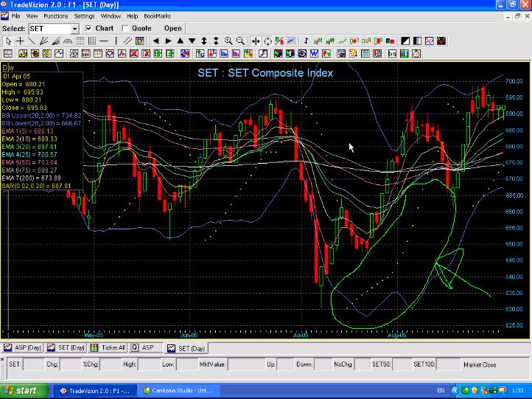Select the arrow pointer tool
Image resolution: width=532 pixels, height=399 pixels.
click(x=8, y=41)
